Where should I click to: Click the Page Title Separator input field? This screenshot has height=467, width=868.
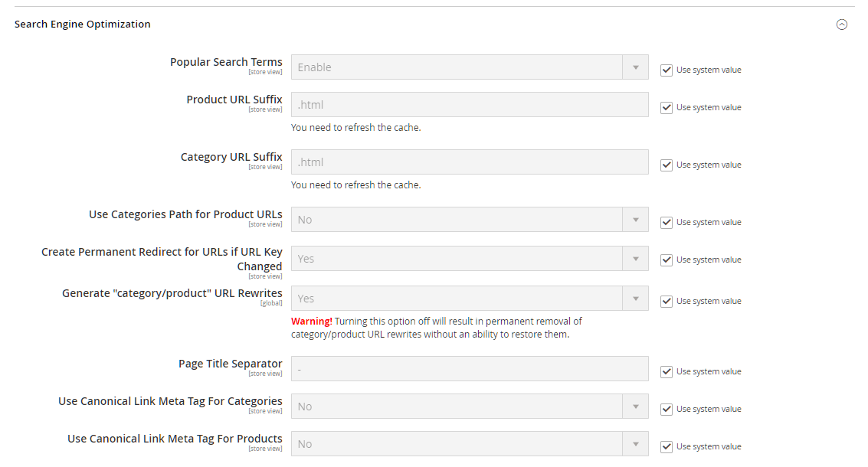pyautogui.click(x=469, y=369)
